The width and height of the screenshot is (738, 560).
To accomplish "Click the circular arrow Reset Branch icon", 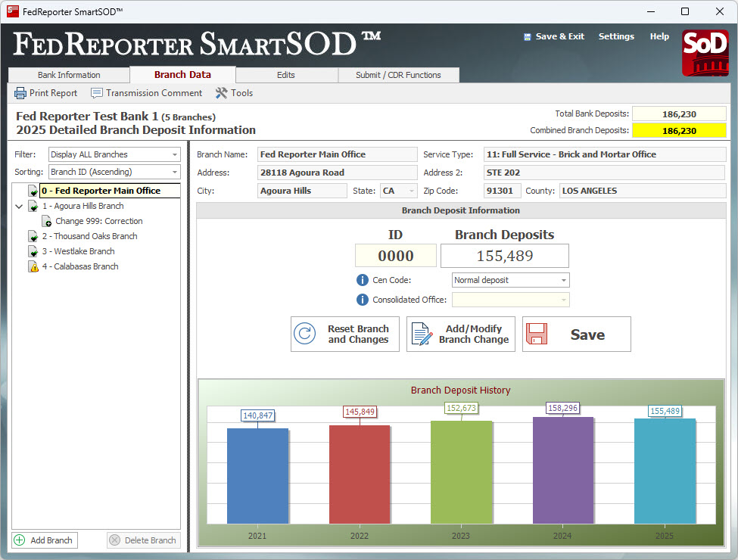I will point(305,334).
